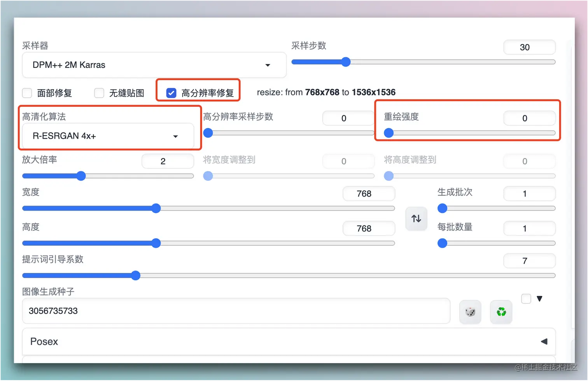Open the 采样器 DPM++ 2M Karras dropdown

(154, 65)
